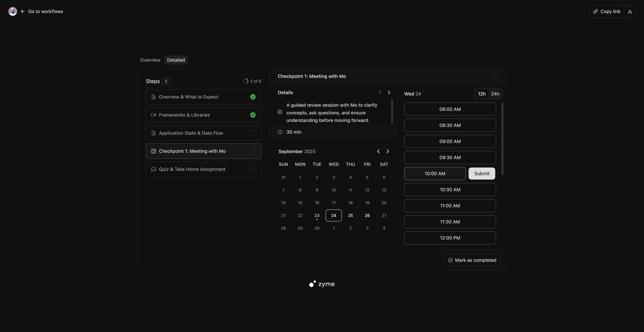Click the inbox icon on Quiz & Take Home Assignment
644x332 pixels.
[x=153, y=169]
